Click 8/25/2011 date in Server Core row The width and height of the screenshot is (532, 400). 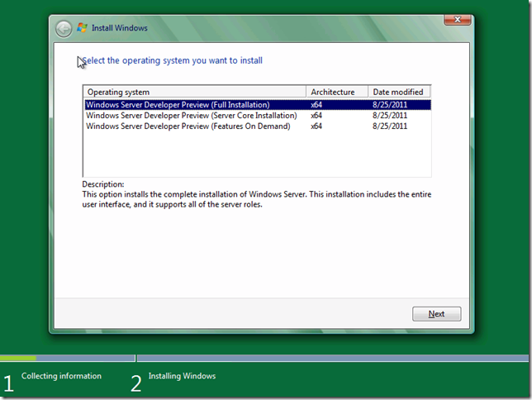point(390,116)
